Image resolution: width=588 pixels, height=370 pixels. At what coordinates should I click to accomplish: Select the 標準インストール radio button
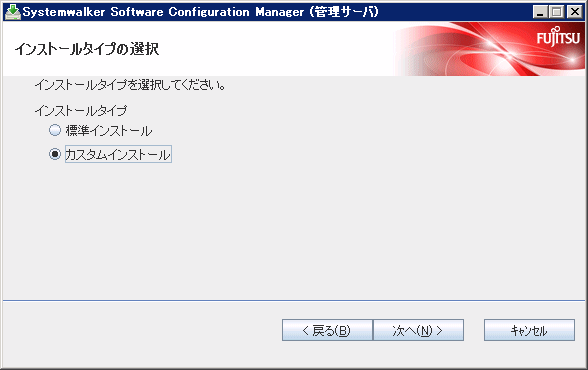[x=55, y=130]
